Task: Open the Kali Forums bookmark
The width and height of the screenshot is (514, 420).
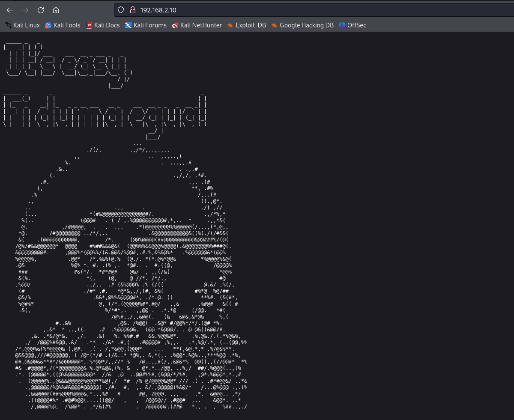Action: tap(146, 25)
